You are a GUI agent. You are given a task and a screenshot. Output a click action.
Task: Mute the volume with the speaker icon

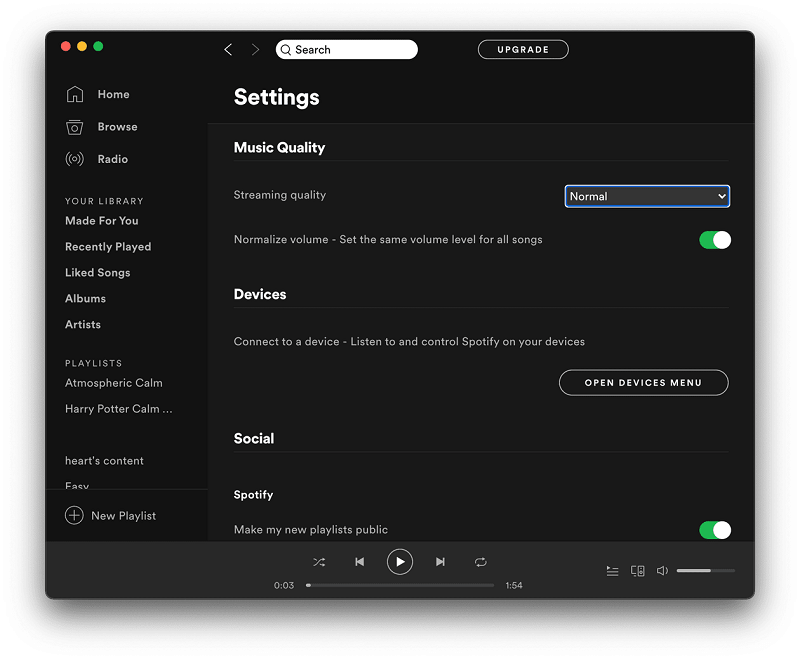(662, 570)
